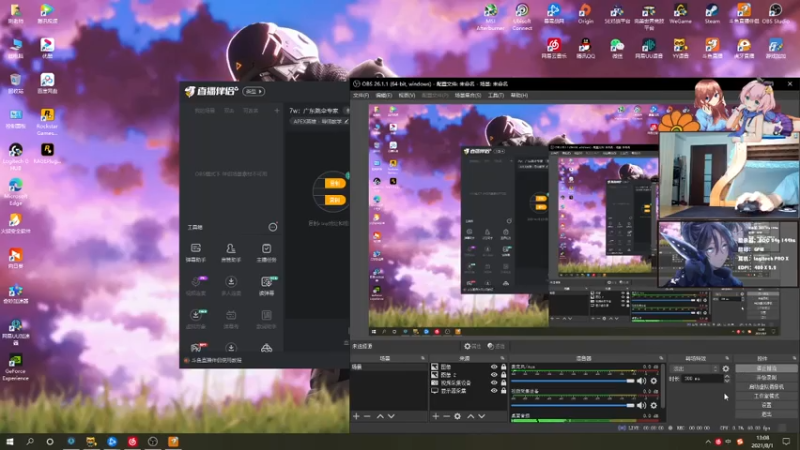800x450 pixels.
Task: Move selected source up in Sources list
Action: click(x=470, y=416)
